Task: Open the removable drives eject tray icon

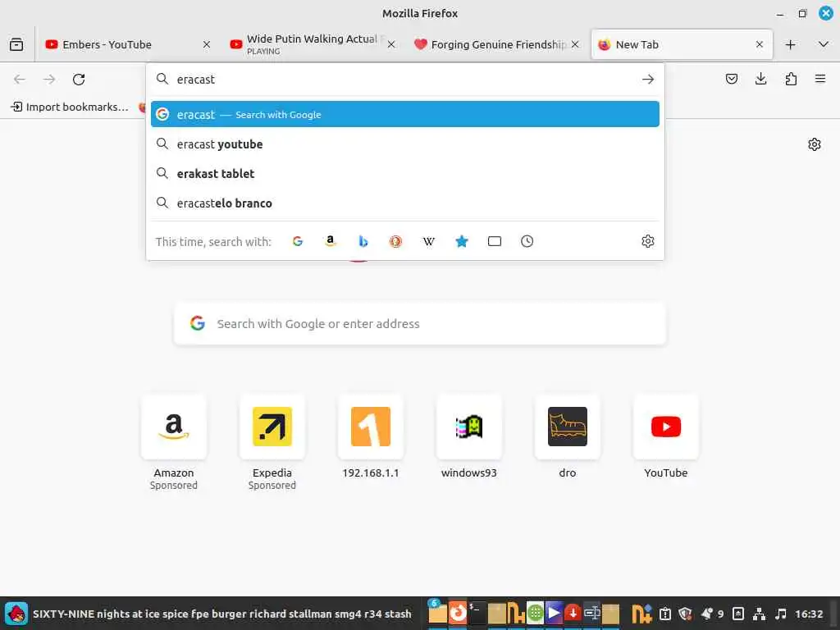Action: [737, 614]
